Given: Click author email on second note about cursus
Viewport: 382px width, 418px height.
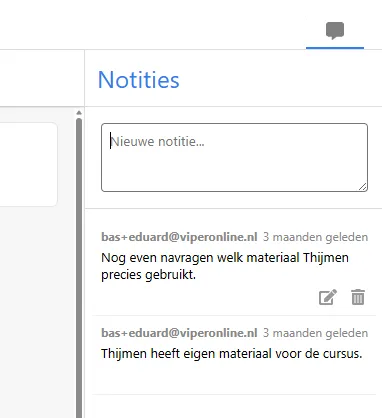Looking at the screenshot, I should [179, 333].
